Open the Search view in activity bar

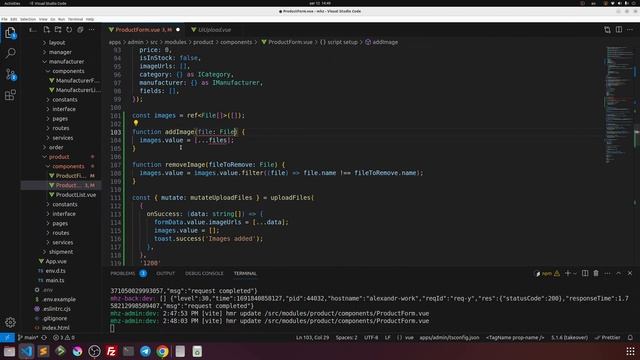point(10,53)
